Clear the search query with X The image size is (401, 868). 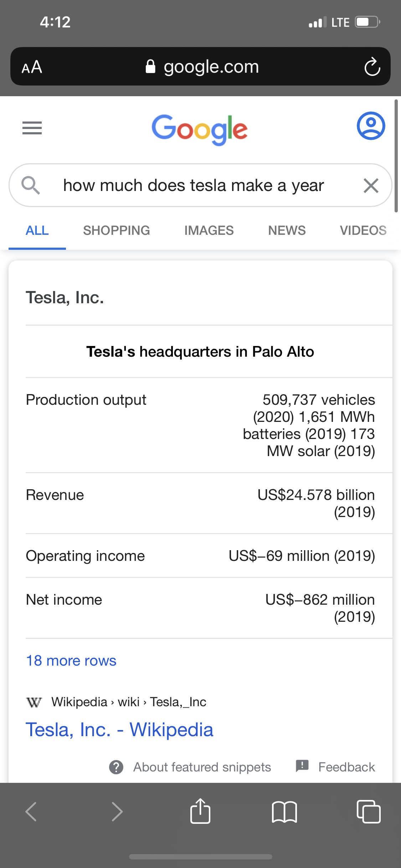tap(371, 186)
